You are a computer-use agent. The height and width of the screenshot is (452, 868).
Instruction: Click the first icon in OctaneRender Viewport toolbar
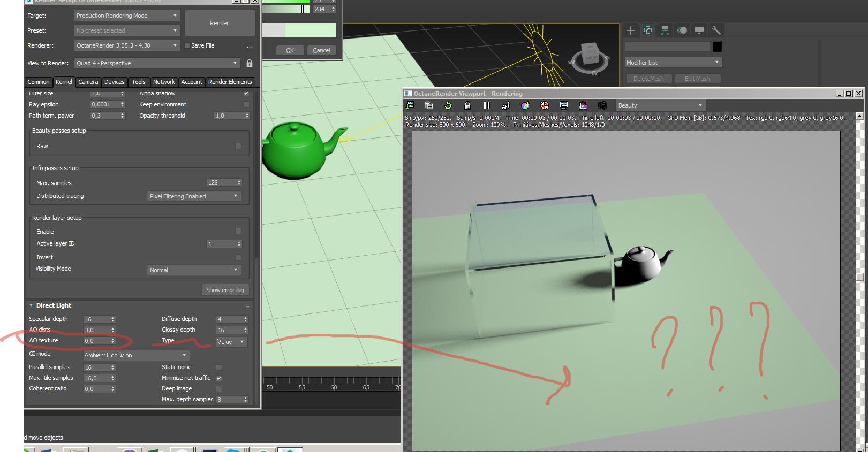tap(410, 105)
